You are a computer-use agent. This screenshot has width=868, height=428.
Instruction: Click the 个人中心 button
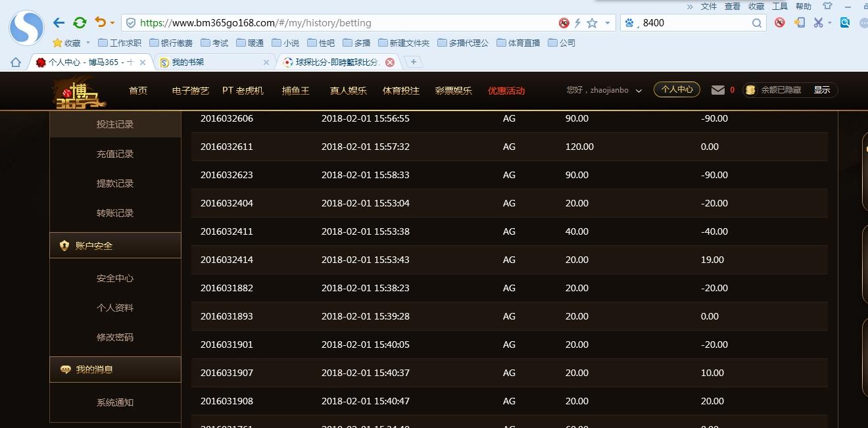tap(677, 89)
